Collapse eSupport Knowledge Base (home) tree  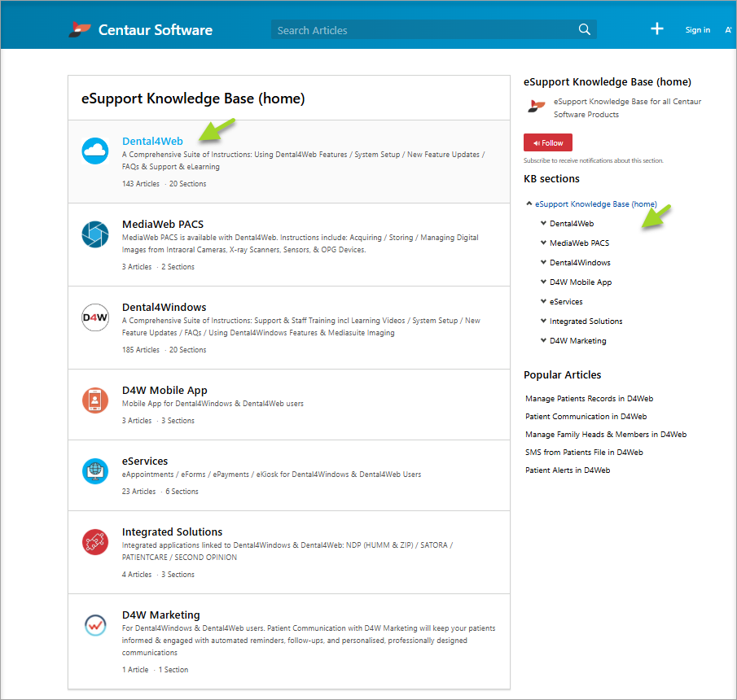(529, 203)
